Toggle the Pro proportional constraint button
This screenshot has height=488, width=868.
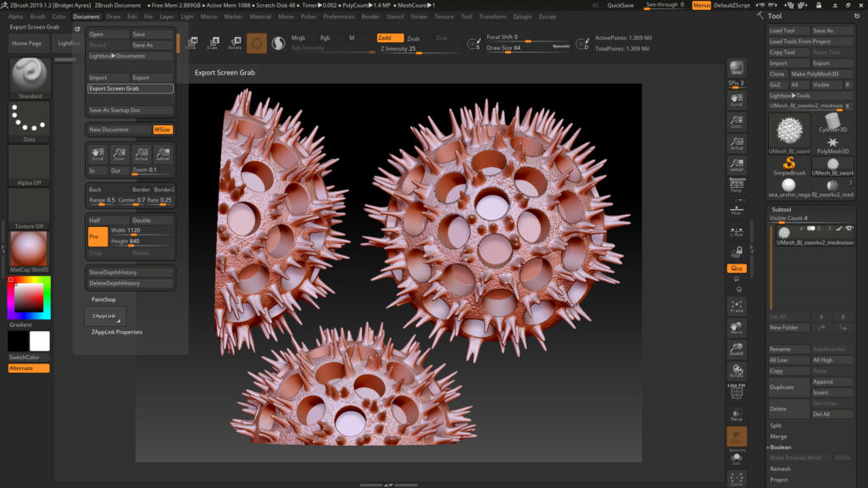pyautogui.click(x=97, y=236)
